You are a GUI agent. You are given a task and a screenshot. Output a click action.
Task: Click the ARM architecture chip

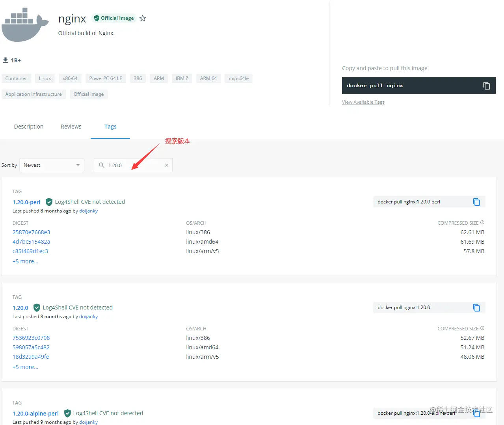(x=159, y=78)
